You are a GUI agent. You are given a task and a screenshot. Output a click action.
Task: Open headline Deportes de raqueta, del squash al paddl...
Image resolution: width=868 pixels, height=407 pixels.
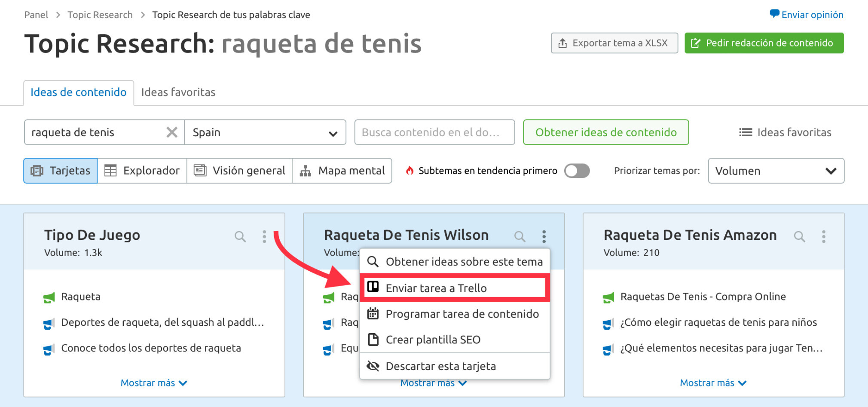click(162, 322)
